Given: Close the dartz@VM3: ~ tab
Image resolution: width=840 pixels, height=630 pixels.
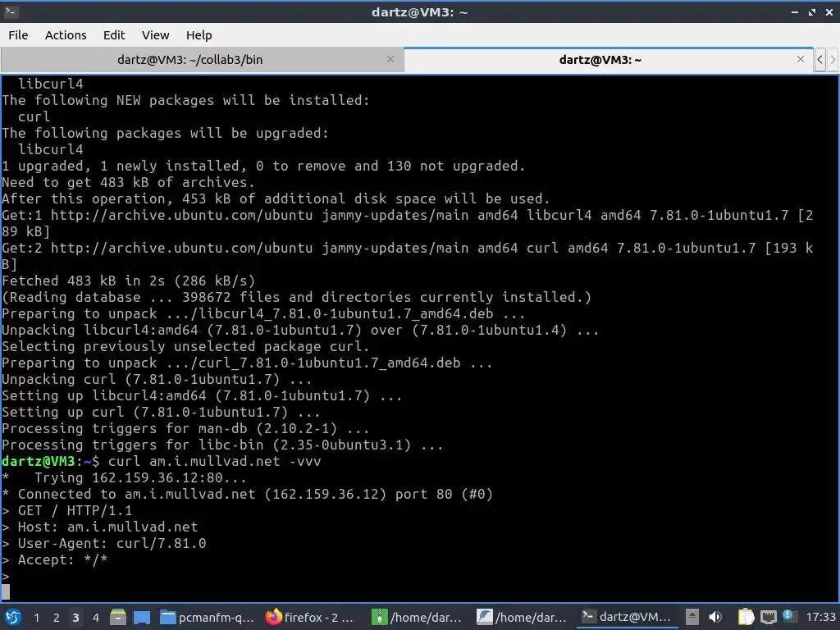Looking at the screenshot, I should (801, 59).
